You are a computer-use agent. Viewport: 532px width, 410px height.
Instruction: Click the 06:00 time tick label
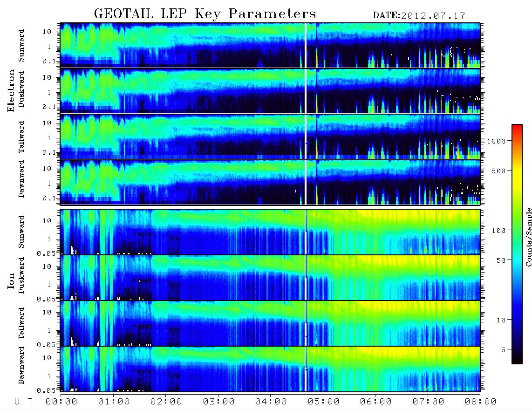click(376, 402)
